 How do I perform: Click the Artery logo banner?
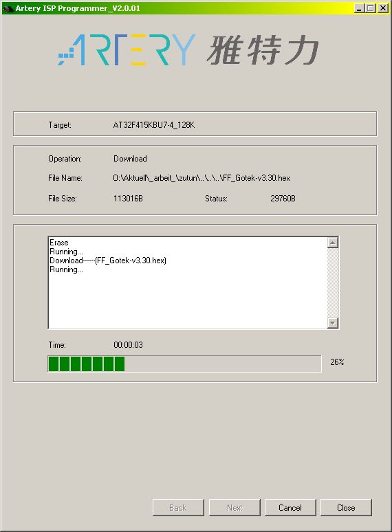click(188, 49)
